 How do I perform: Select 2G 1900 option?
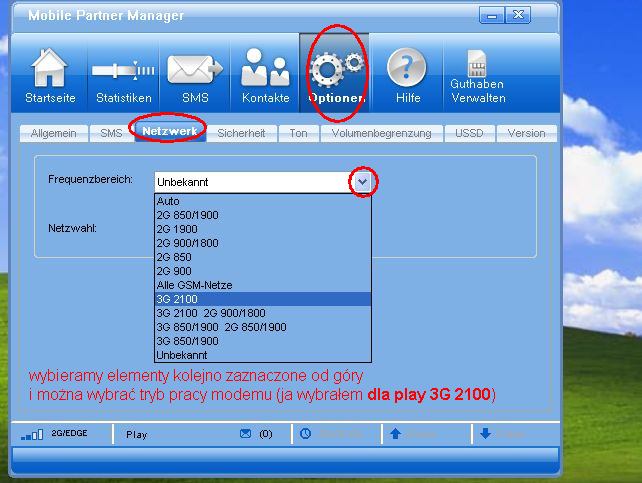[263, 229]
